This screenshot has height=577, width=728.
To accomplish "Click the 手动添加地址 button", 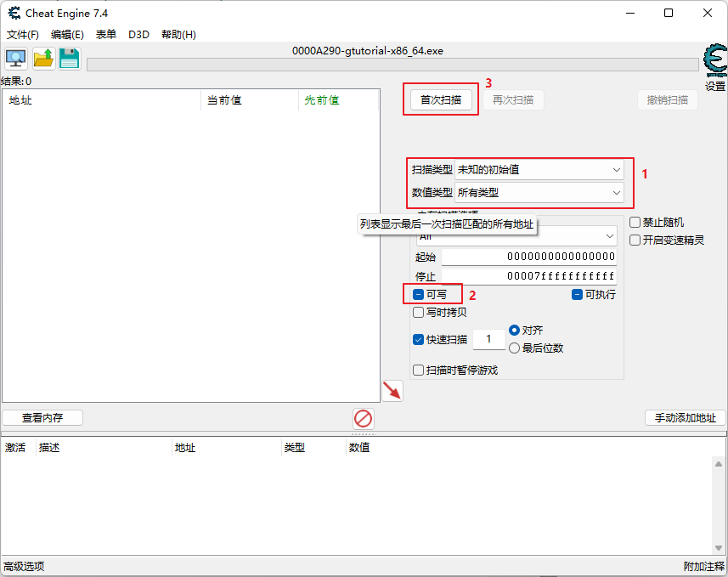I will pyautogui.click(x=686, y=417).
